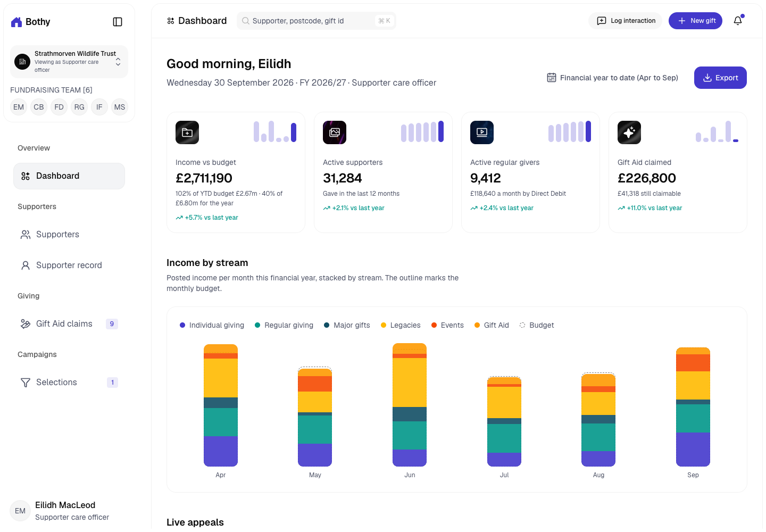
Task: Toggle Major gifts legend series
Action: pos(347,325)
